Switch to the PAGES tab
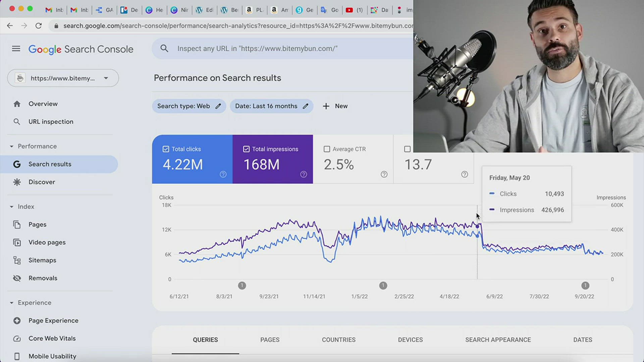This screenshot has width=644, height=362. (270, 340)
